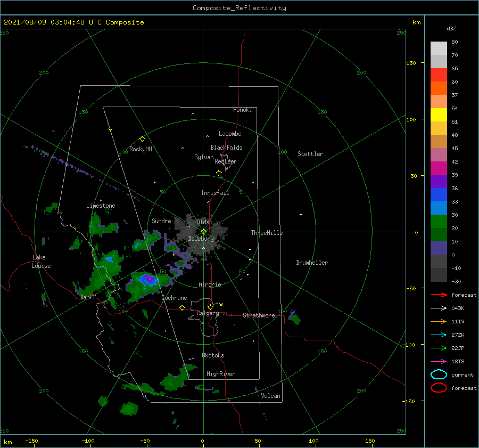Click the green 22JP arrow icon

(x=439, y=348)
